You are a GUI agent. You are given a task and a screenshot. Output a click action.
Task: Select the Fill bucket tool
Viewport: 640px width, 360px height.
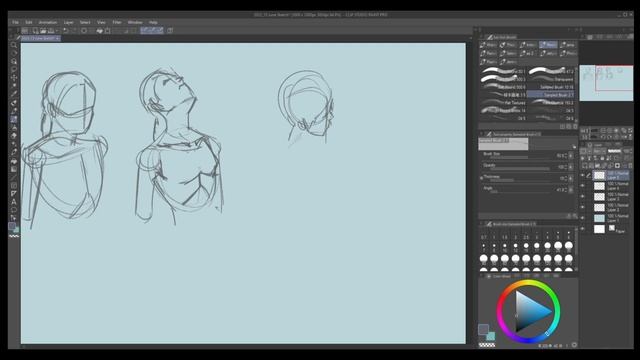[x=13, y=161]
